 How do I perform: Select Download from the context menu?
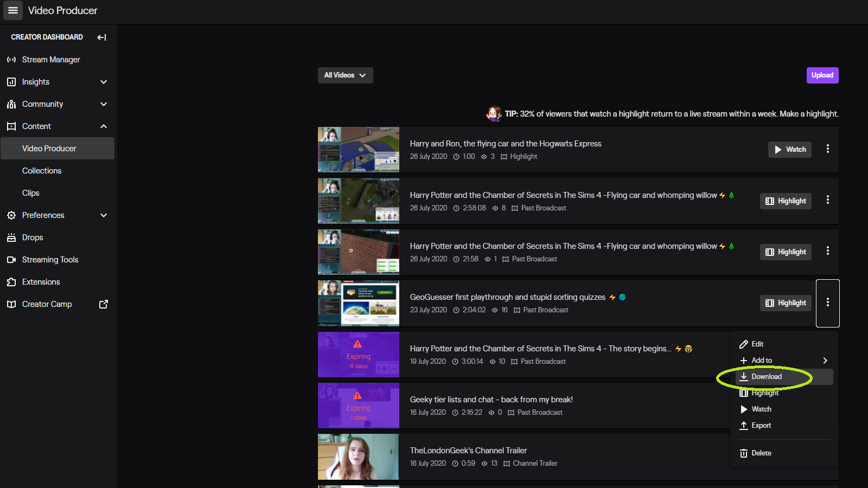(x=784, y=377)
